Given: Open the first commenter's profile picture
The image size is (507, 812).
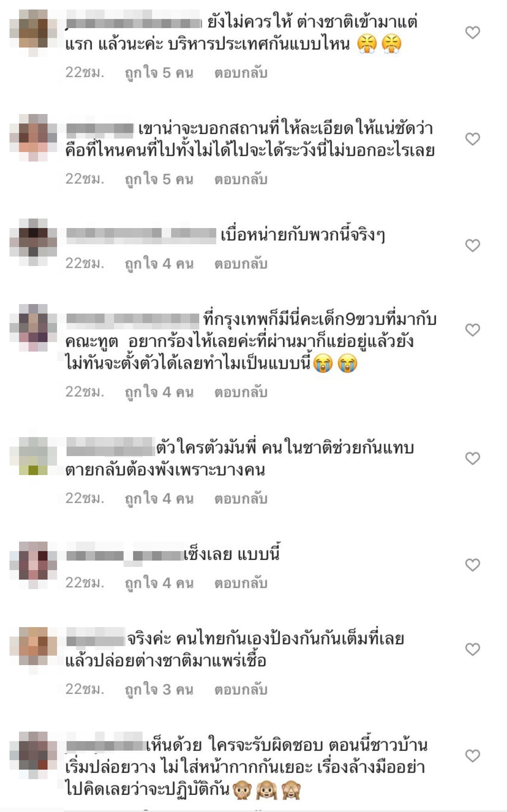Looking at the screenshot, I should tap(33, 33).
